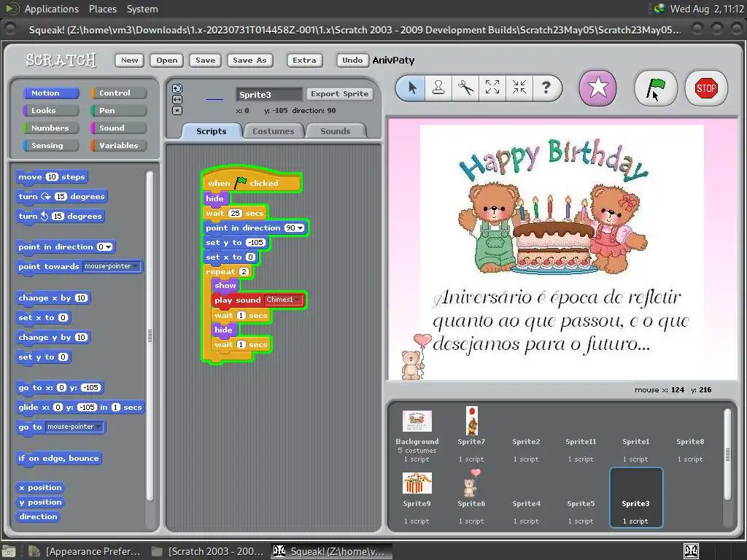The width and height of the screenshot is (747, 560).
Task: Click the purple star button
Action: (598, 88)
